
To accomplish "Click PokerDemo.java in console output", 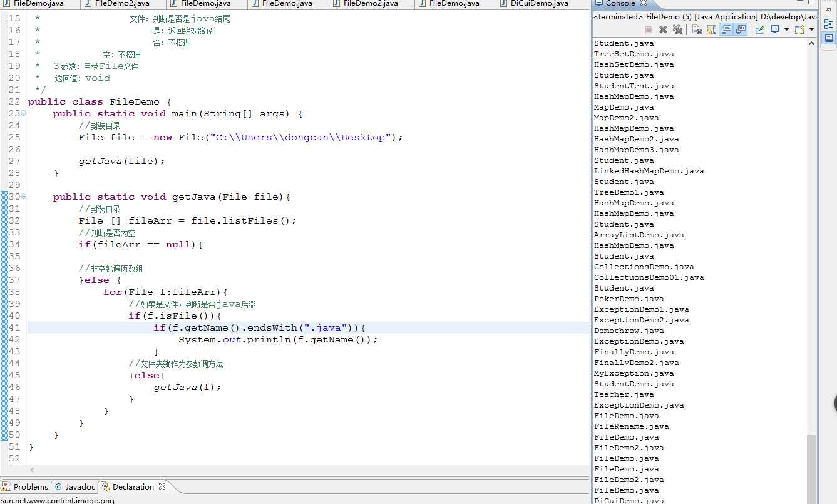I will pyautogui.click(x=629, y=299).
